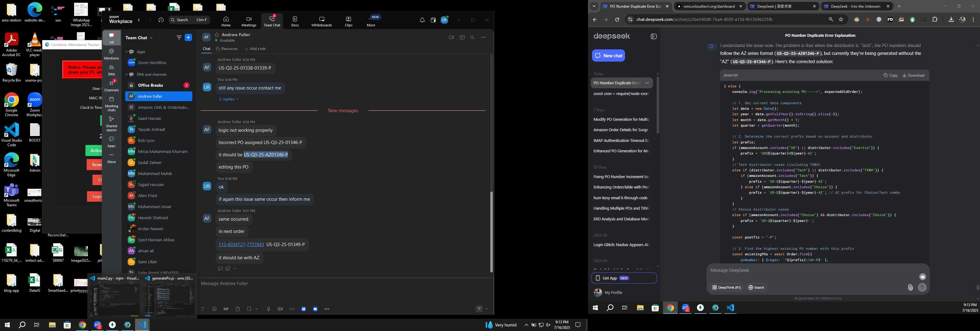The image size is (980, 331).
Task: Record a video message in Zoom chat
Action: pos(281,309)
